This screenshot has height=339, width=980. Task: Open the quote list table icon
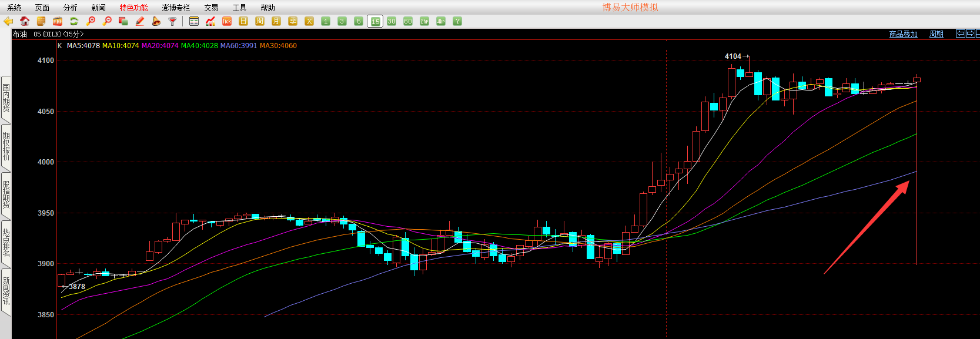point(194,21)
